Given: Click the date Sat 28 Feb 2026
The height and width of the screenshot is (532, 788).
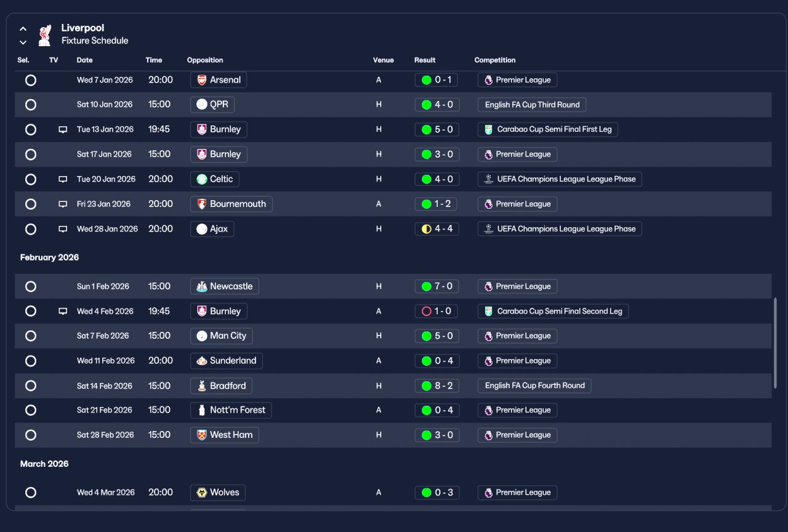Looking at the screenshot, I should 105,435.
